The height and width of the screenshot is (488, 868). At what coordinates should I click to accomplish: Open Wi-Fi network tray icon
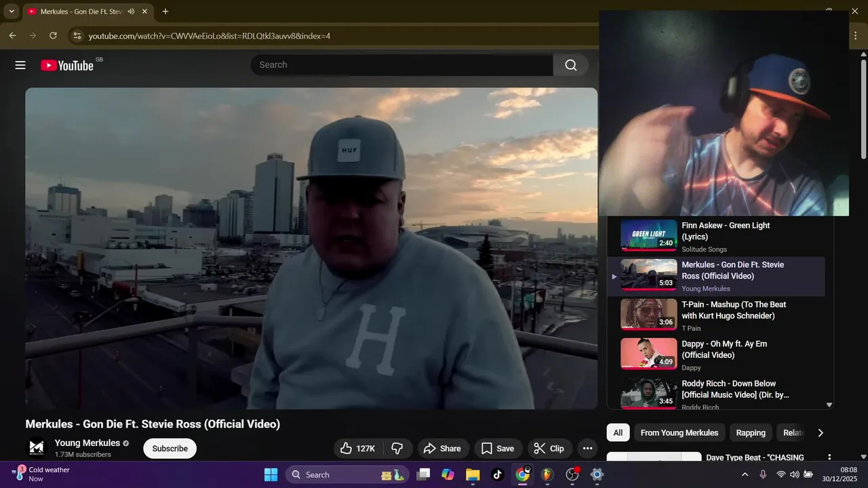(x=781, y=474)
